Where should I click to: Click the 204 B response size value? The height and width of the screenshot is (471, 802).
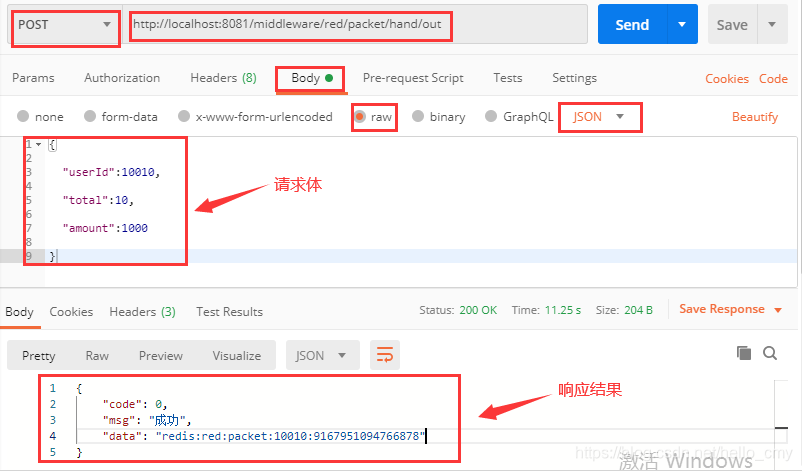coord(638,310)
